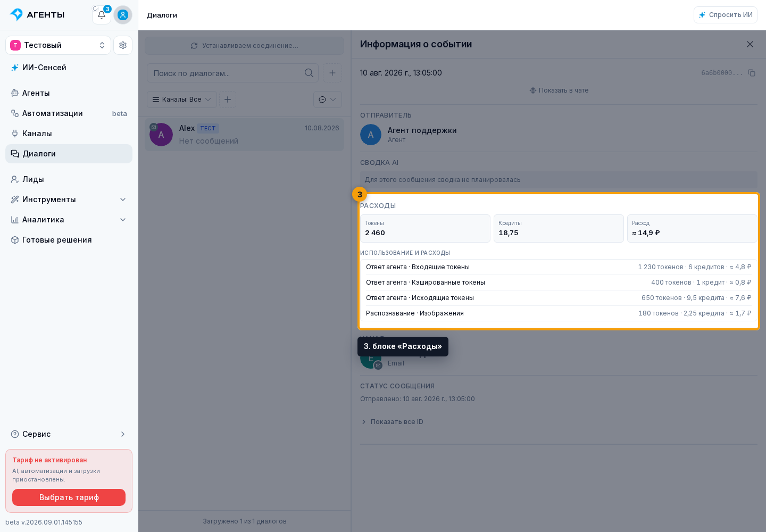The height and width of the screenshot is (532, 766).
Task: Select the Исходящие токены usage row
Action: [x=559, y=298]
